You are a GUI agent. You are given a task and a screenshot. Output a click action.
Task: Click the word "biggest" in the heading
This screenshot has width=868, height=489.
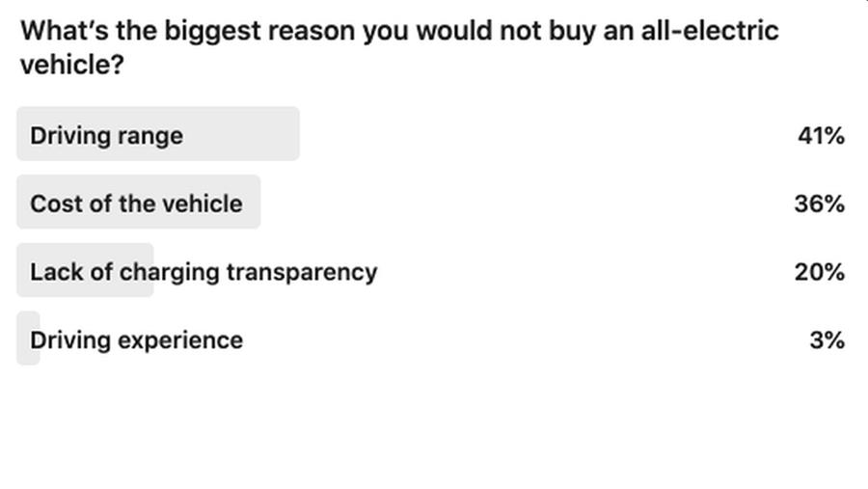click(x=212, y=32)
